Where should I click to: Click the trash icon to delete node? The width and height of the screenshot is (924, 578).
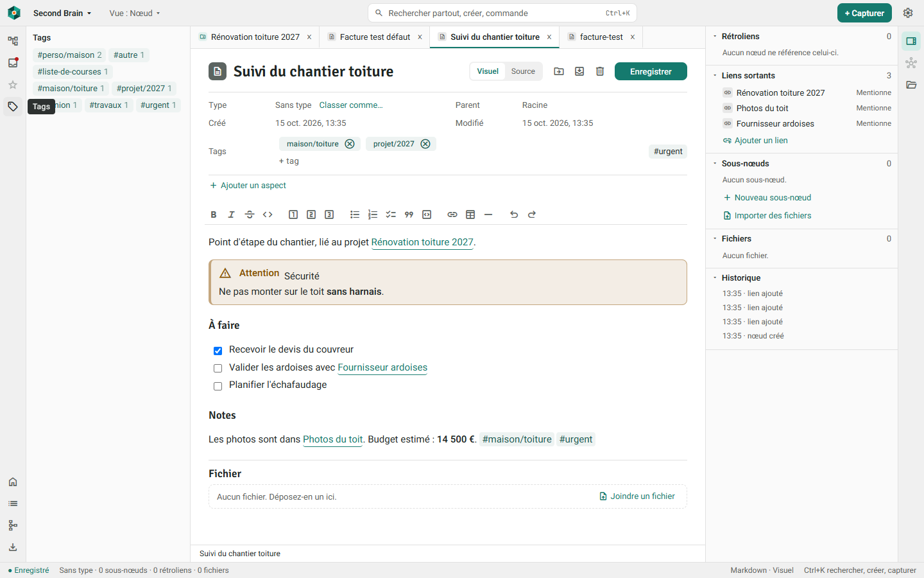600,71
